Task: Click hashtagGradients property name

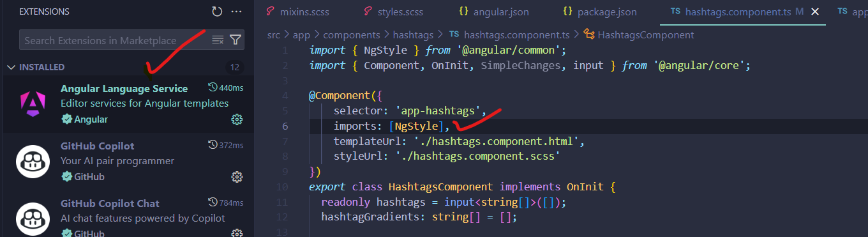Action: click(x=373, y=217)
